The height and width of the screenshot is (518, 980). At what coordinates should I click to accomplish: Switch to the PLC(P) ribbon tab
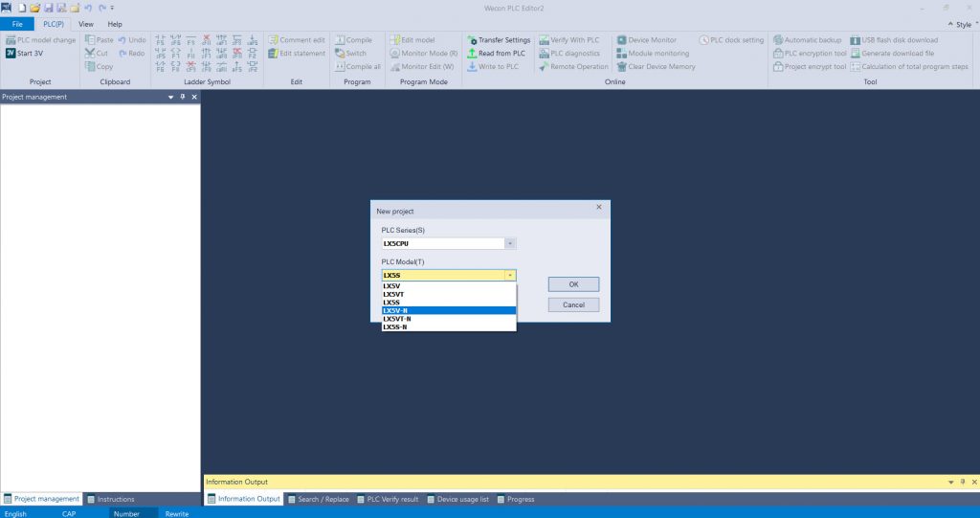pos(54,24)
